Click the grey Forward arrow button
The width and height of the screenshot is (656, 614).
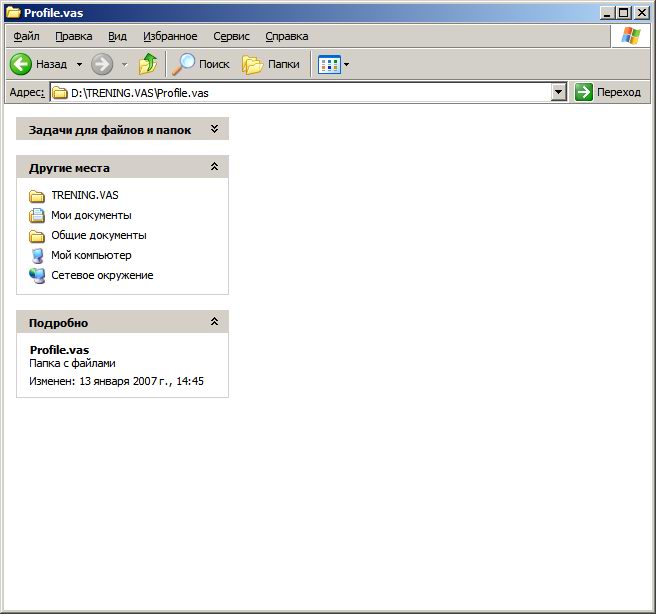tap(102, 64)
